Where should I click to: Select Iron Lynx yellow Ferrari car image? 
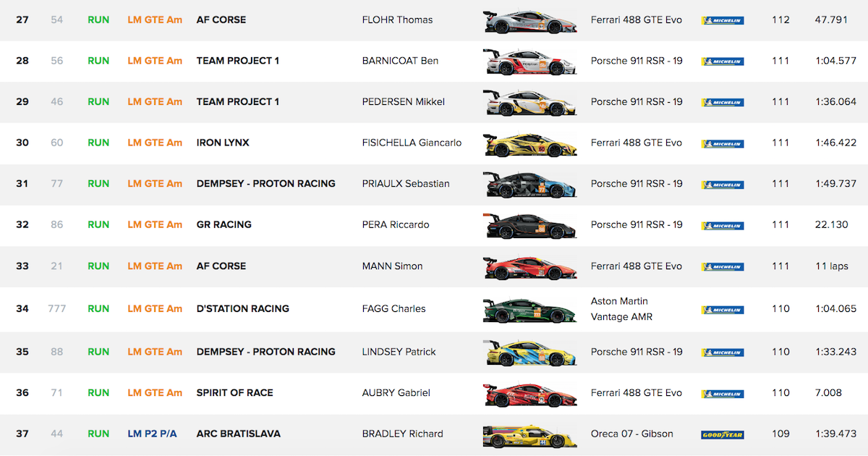(530, 144)
